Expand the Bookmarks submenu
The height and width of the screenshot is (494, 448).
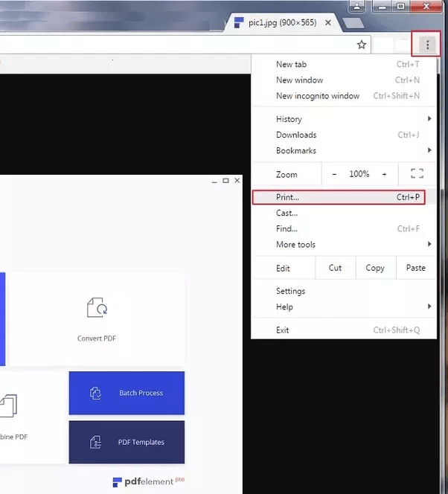pos(344,150)
